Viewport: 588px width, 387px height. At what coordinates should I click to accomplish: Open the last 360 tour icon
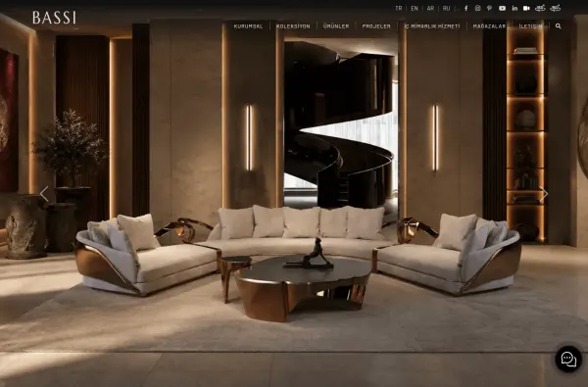[555, 8]
